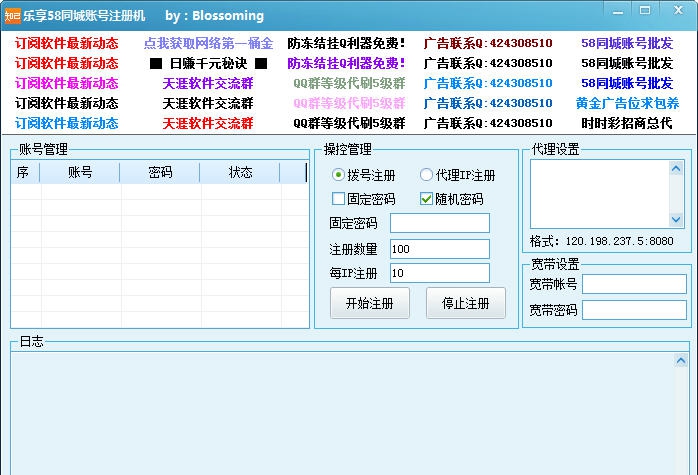This screenshot has width=698, height=475.
Task: Click the app logo icon in title bar
Action: coord(13,14)
